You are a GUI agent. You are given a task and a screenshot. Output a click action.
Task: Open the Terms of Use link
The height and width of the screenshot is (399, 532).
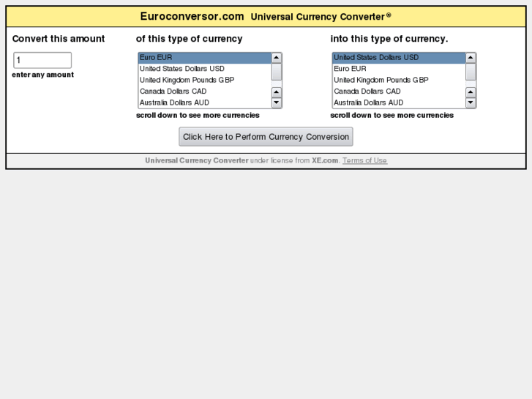(364, 160)
